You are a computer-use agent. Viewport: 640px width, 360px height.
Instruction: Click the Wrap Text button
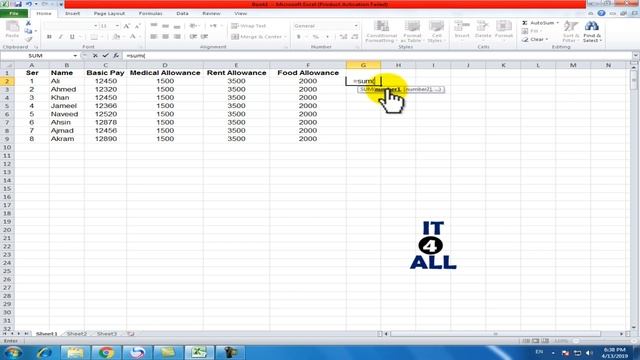click(249, 26)
